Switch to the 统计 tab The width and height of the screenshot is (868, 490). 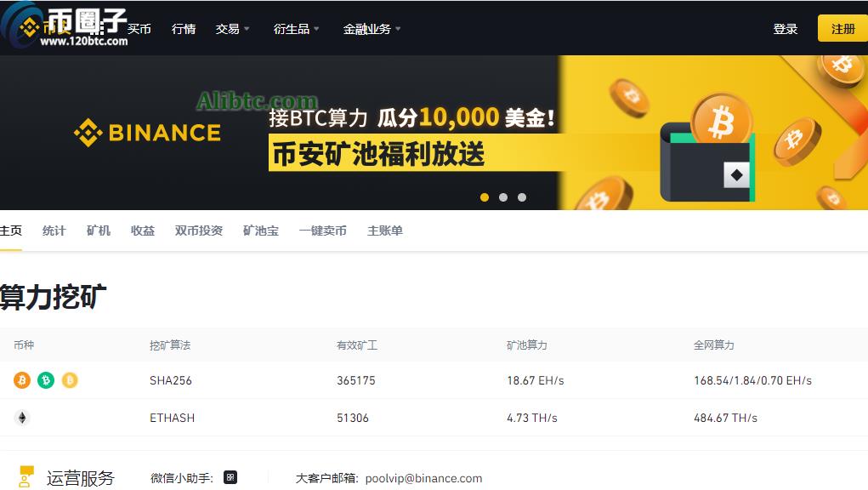pyautogui.click(x=54, y=230)
